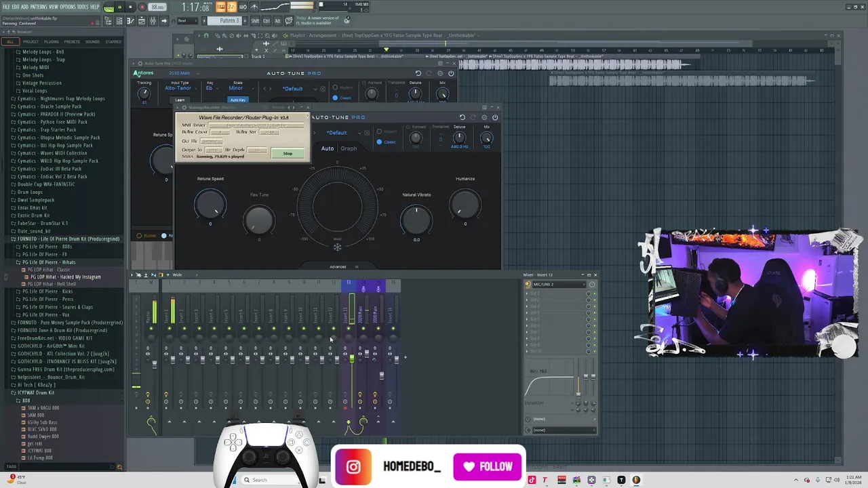Click Browse for Out File in VoxengoRecorder
Screen dimensions: 868x488
click(x=212, y=141)
